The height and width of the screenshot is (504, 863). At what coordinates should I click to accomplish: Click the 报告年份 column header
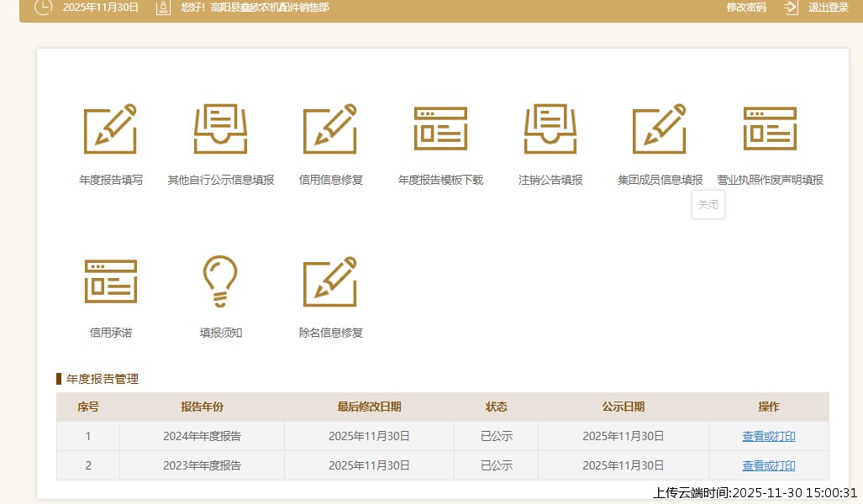click(x=202, y=407)
